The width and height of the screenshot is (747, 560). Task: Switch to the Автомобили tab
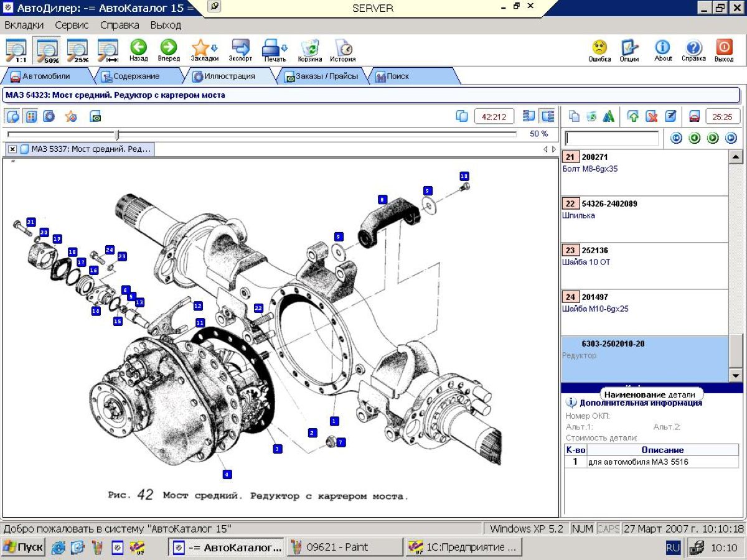[47, 76]
